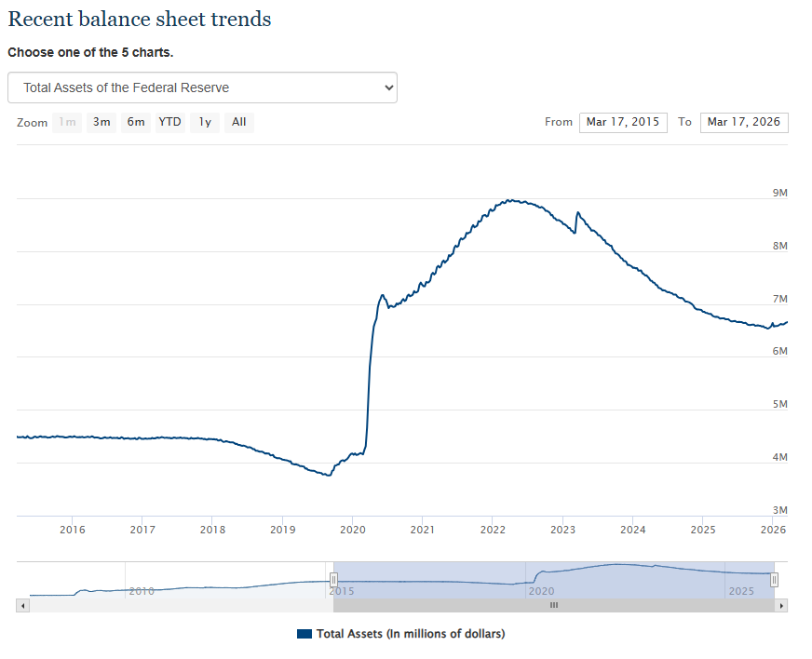Click the sharp 2023 spike on the line
The height and width of the screenshot is (659, 812).
pyautogui.click(x=577, y=213)
